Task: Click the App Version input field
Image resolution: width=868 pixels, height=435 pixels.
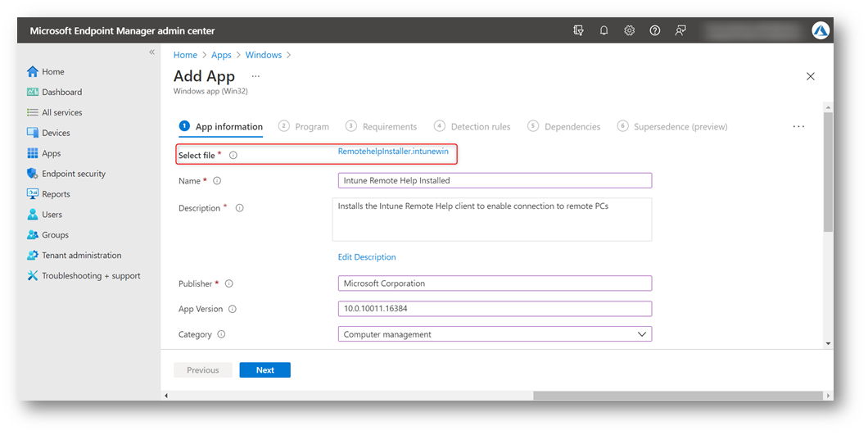Action: pyautogui.click(x=495, y=309)
